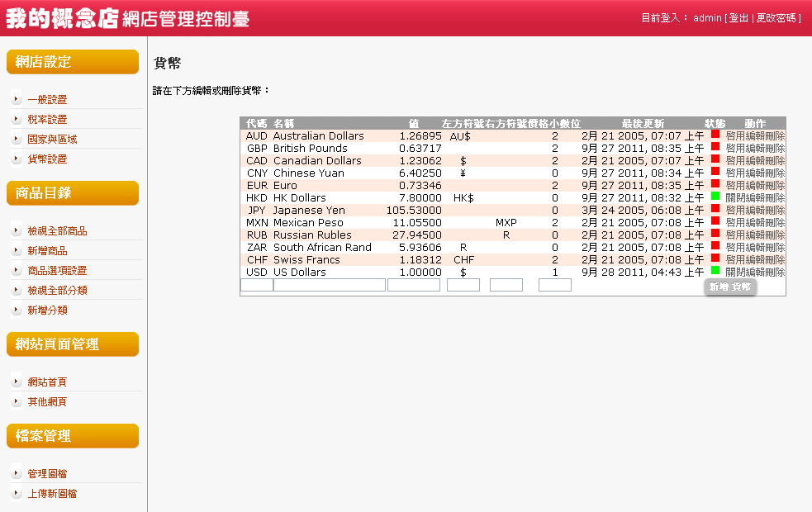Click the red status square for Euro
Screen dimensions: 812x512
point(715,183)
